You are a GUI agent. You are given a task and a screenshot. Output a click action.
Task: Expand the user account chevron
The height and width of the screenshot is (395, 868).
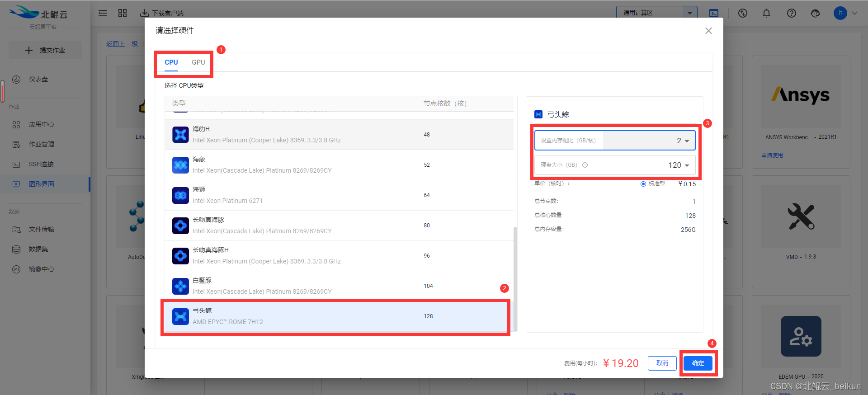click(x=854, y=13)
